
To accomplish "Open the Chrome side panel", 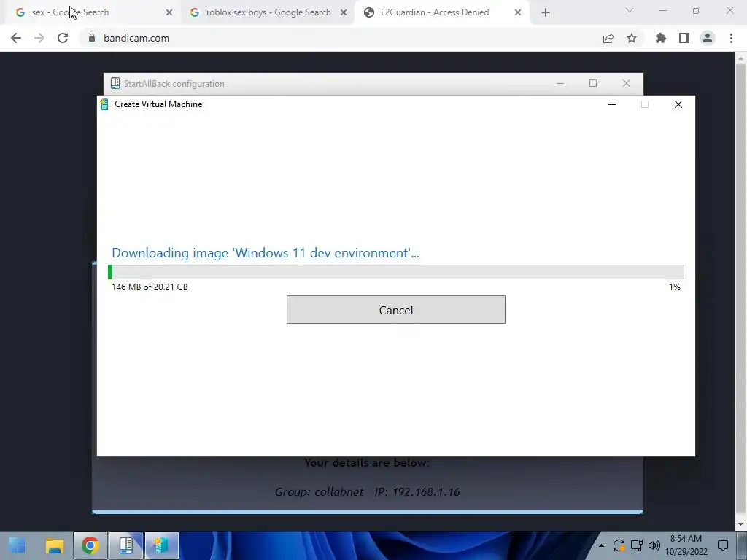I will click(684, 38).
